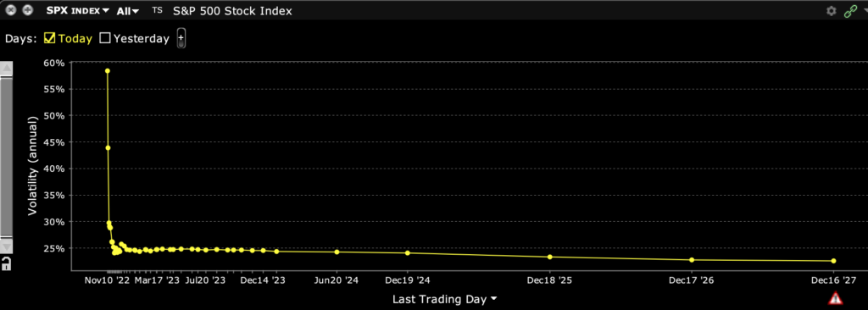Select the highest data point near 58%

click(108, 71)
